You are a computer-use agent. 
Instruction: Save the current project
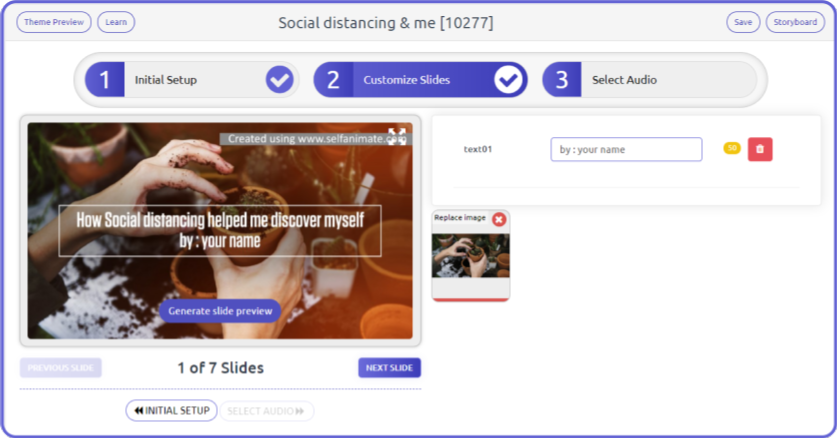tap(743, 22)
